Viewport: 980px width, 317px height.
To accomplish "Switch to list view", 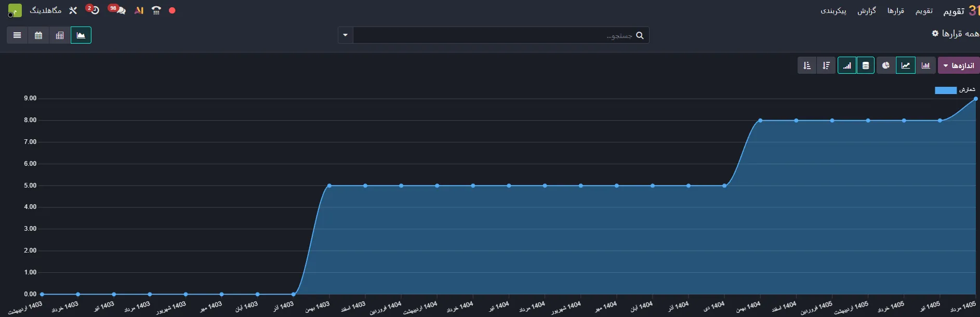I will (x=17, y=35).
